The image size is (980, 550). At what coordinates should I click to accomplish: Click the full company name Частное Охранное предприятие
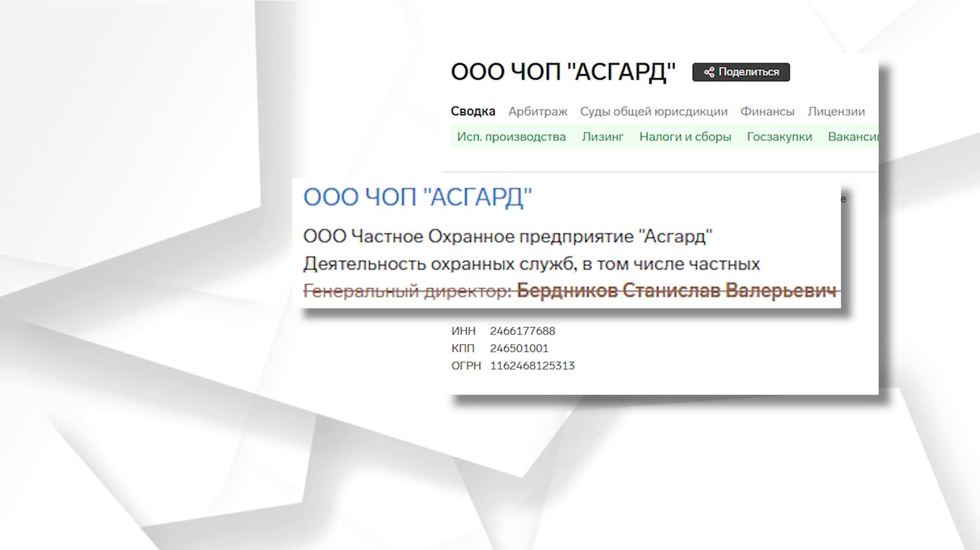click(x=508, y=236)
